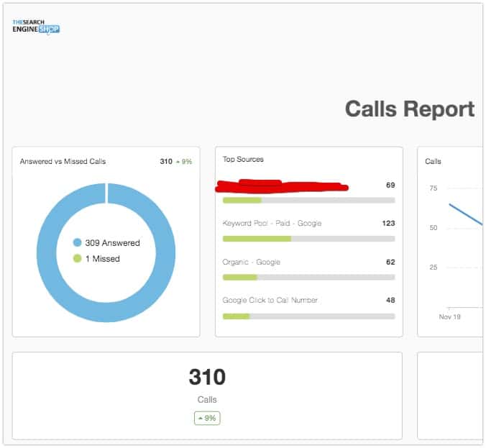Viewport: 486px width, 448px height.
Task: Click the Organic Google progress bar
Action: [x=309, y=277]
